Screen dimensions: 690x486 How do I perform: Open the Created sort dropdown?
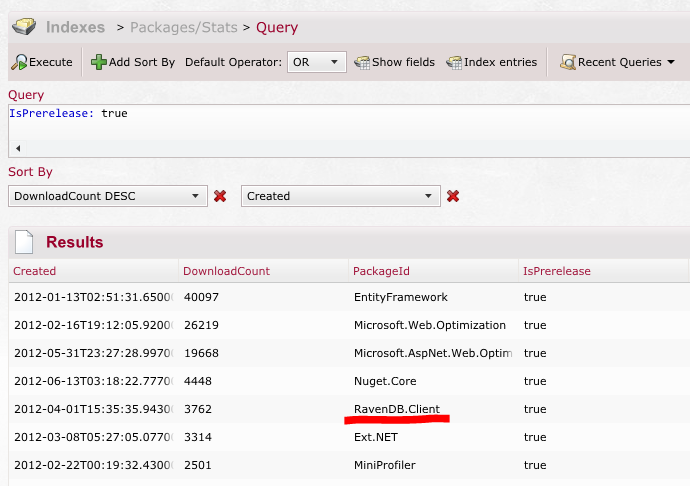tap(341, 196)
